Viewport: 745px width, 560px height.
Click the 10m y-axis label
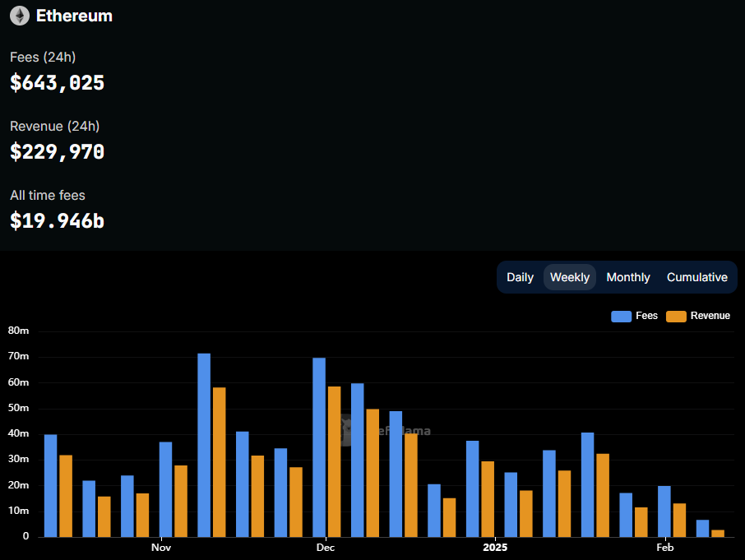pyautogui.click(x=19, y=511)
